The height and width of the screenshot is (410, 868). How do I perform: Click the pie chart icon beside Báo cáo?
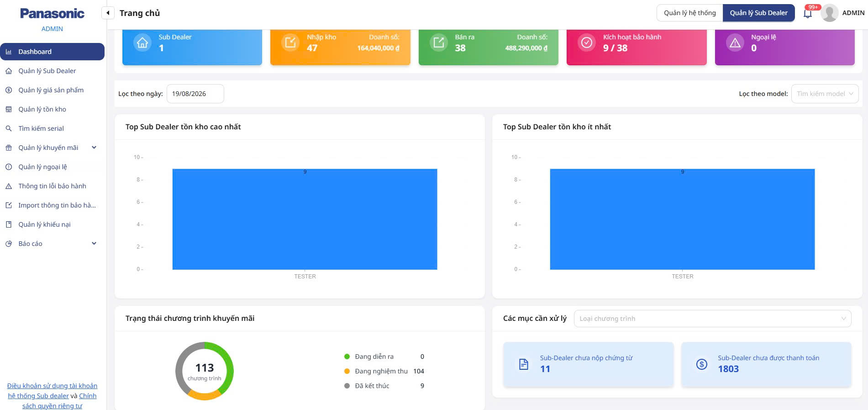point(9,244)
